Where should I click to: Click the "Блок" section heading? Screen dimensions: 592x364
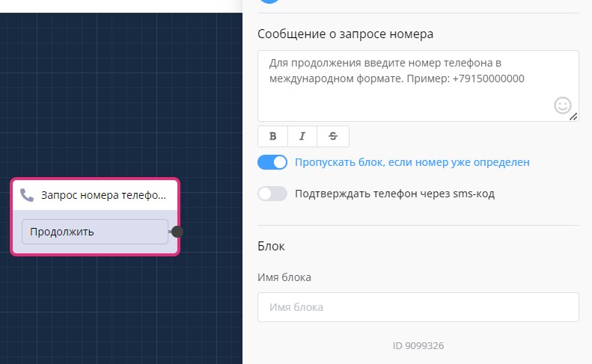pos(271,246)
